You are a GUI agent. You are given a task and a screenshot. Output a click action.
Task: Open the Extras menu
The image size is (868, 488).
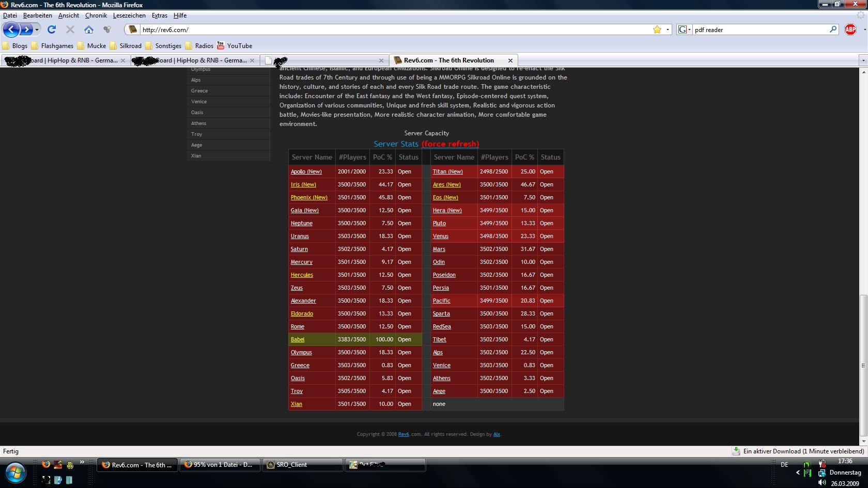pos(159,15)
